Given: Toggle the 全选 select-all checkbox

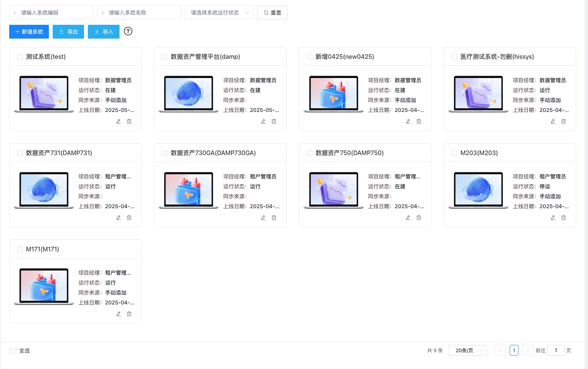Looking at the screenshot, I should pos(13,351).
